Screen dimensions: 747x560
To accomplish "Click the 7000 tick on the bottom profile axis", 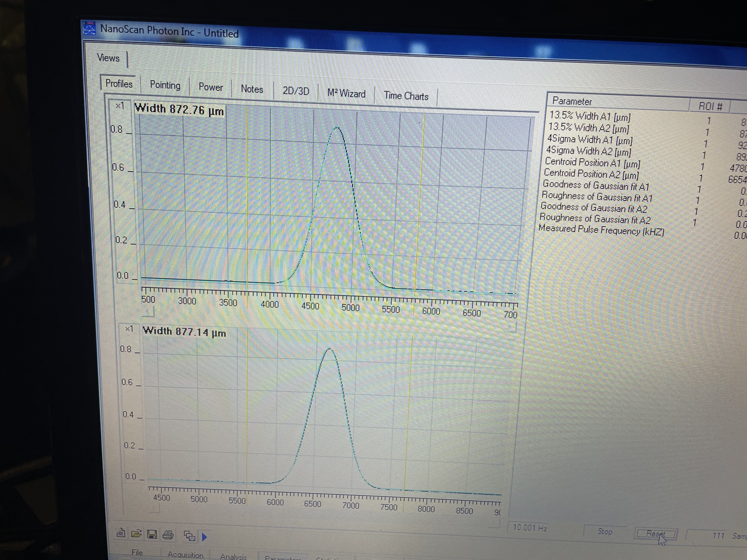I will tap(351, 505).
